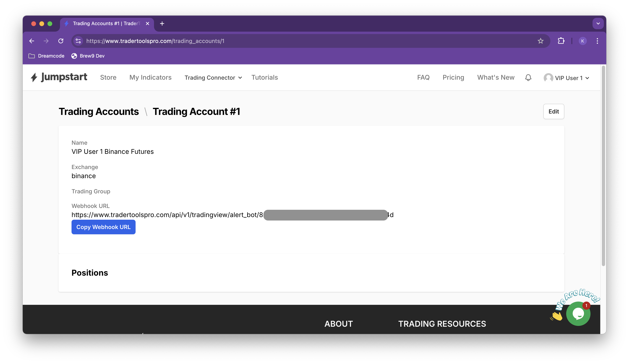Click the browser back arrow
Image resolution: width=629 pixels, height=364 pixels.
(32, 41)
